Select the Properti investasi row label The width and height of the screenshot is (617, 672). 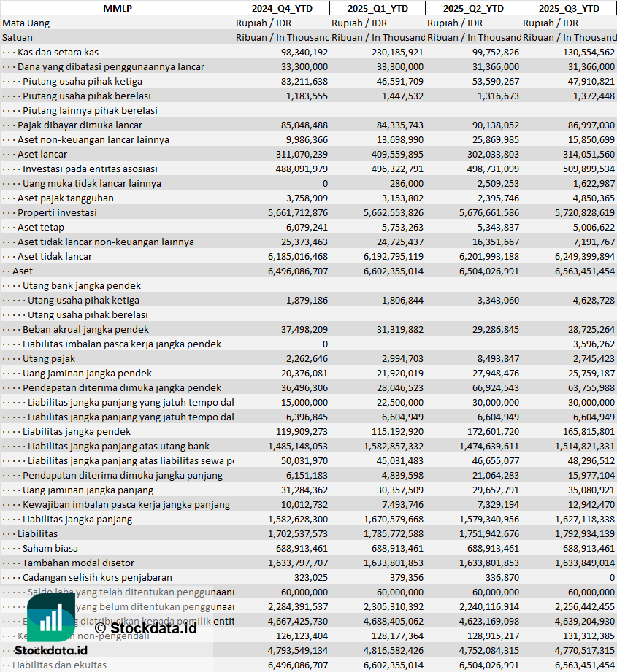tap(57, 212)
